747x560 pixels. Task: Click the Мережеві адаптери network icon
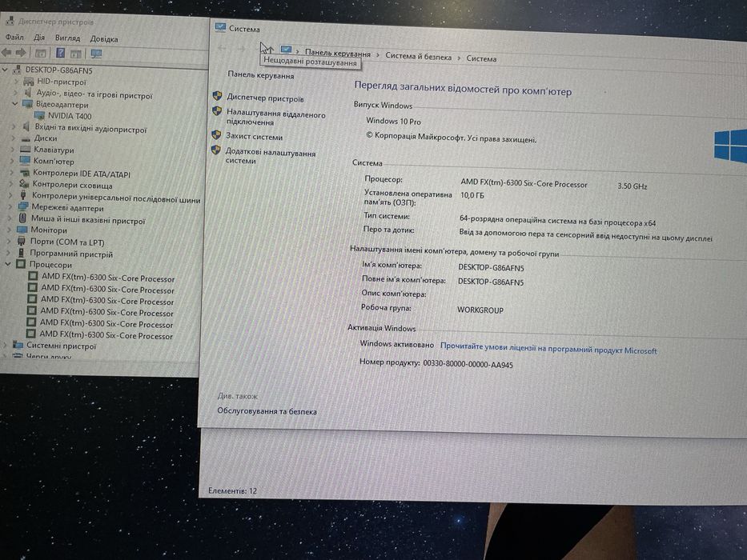coord(23,206)
